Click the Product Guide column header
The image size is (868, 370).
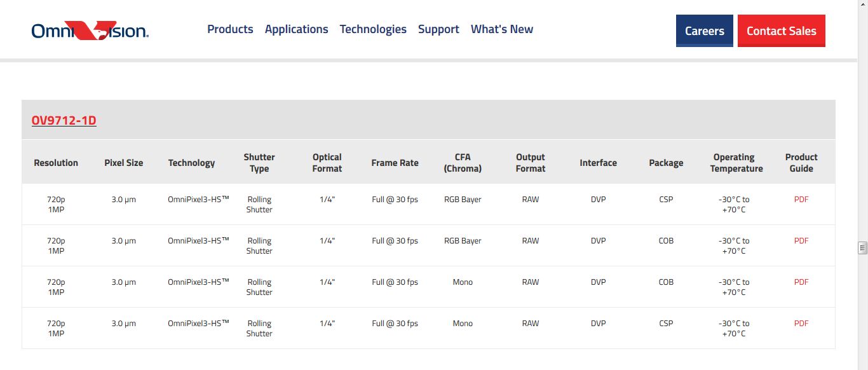tap(801, 163)
